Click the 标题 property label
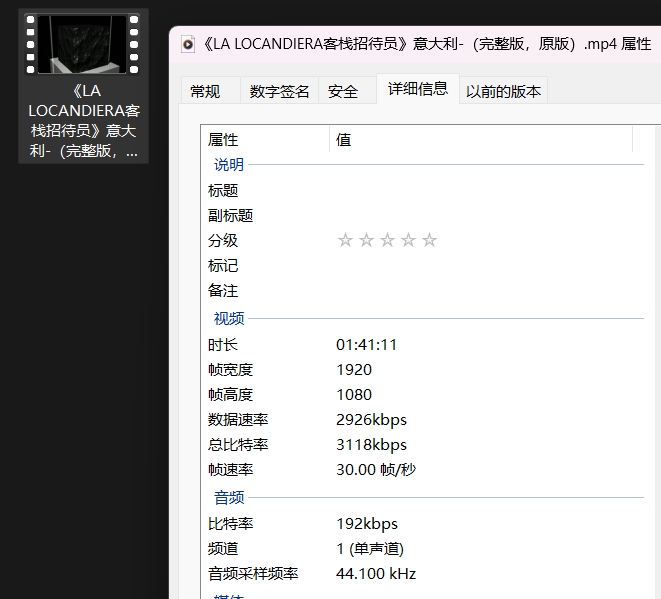 (x=223, y=191)
